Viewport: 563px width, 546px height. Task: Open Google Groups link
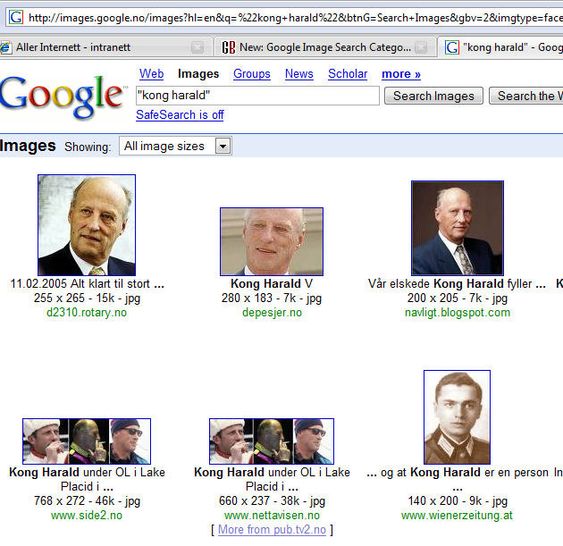[252, 74]
